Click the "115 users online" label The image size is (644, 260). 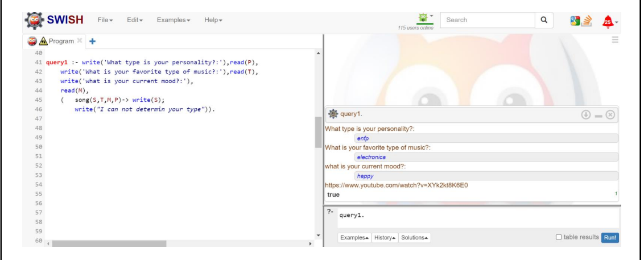tap(415, 28)
